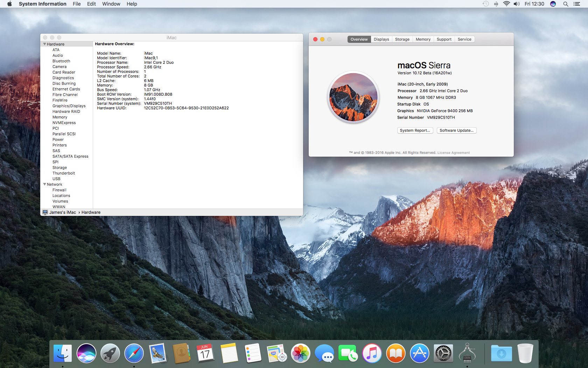Open the File menu
Screen dimensions: 588x368
tap(77, 4)
